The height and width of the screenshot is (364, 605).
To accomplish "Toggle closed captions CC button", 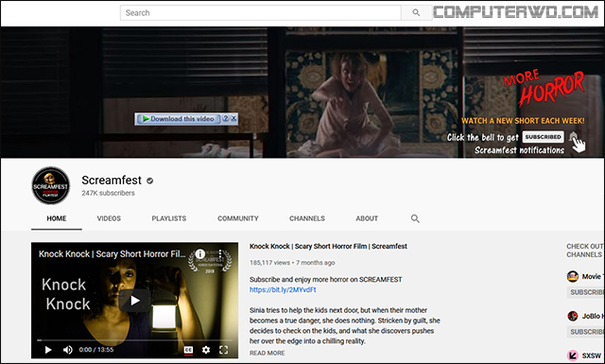I will tap(188, 350).
